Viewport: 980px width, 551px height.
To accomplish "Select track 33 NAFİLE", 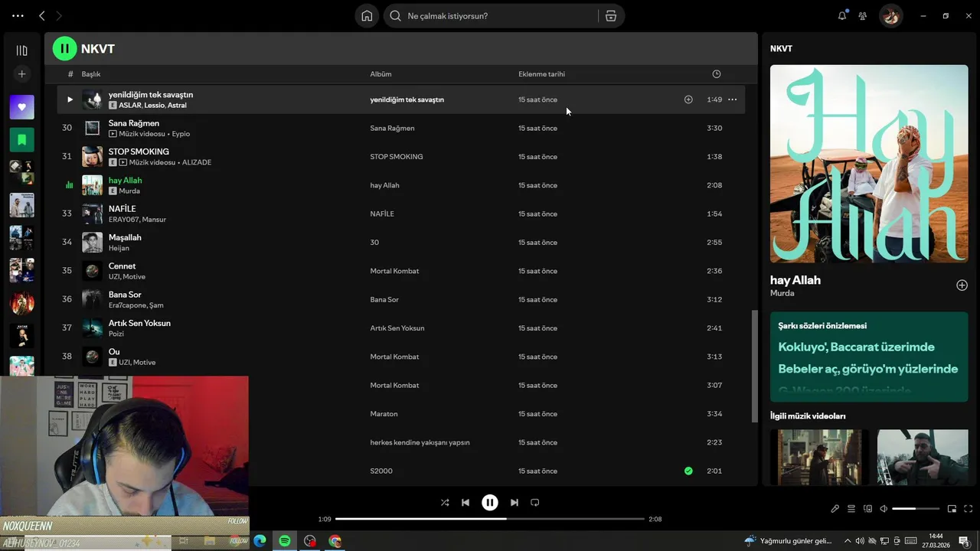I will click(x=400, y=214).
